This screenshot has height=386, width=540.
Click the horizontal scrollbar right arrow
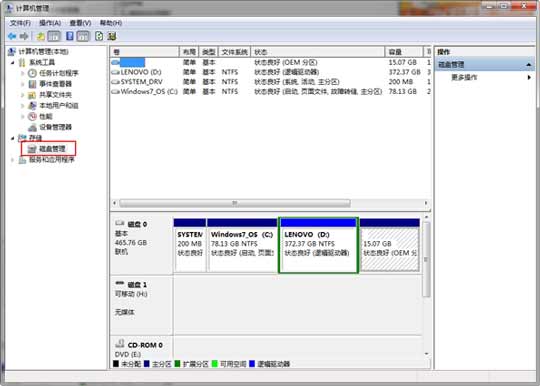[426, 203]
